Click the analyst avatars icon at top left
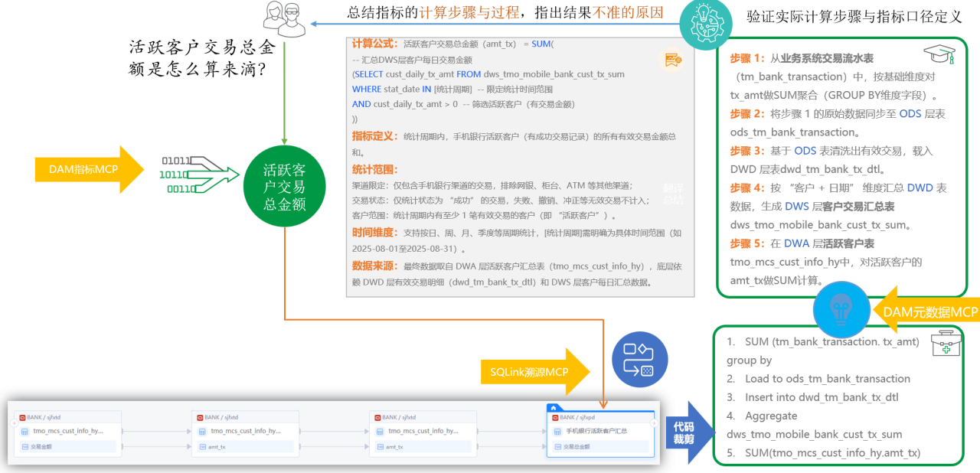This screenshot has width=980, height=473. pyautogui.click(x=283, y=17)
